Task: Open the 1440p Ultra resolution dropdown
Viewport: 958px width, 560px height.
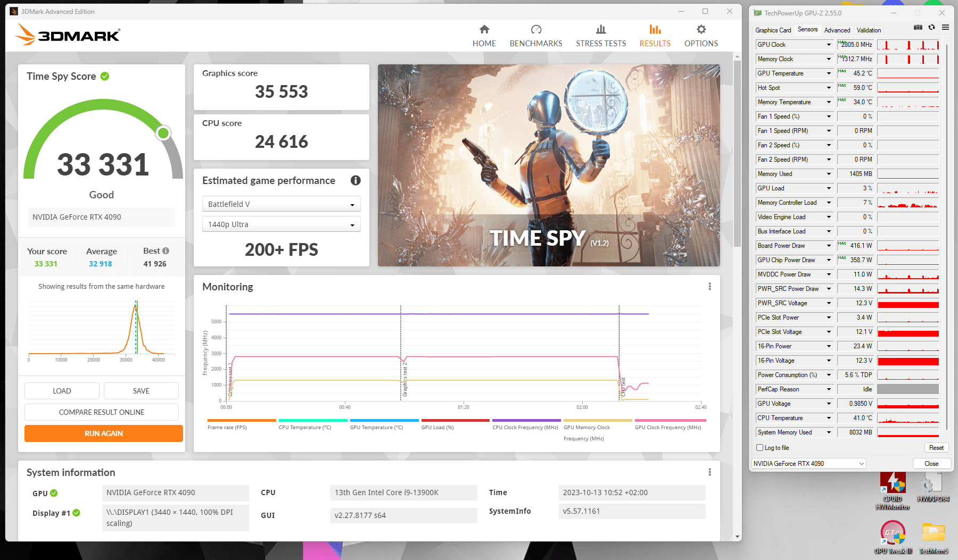Action: point(282,224)
